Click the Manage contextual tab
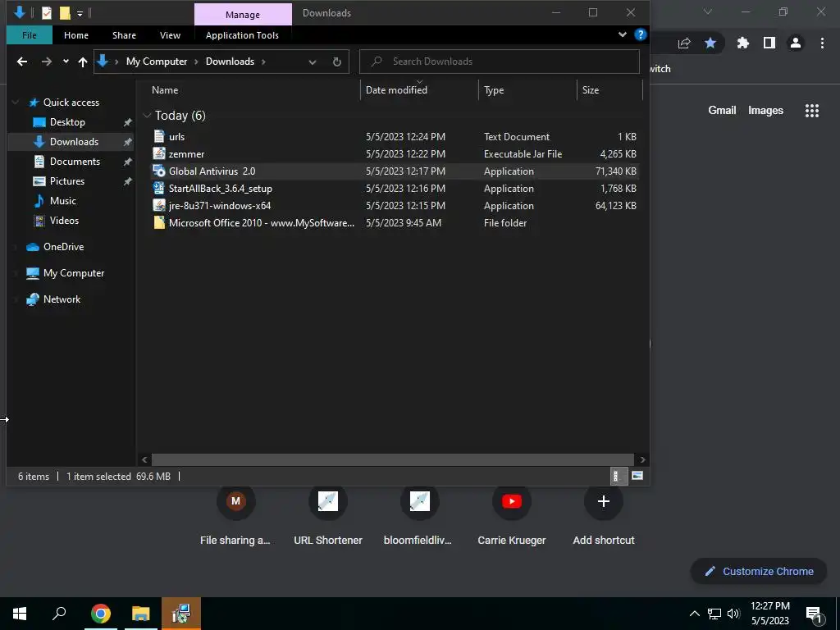 pyautogui.click(x=243, y=15)
